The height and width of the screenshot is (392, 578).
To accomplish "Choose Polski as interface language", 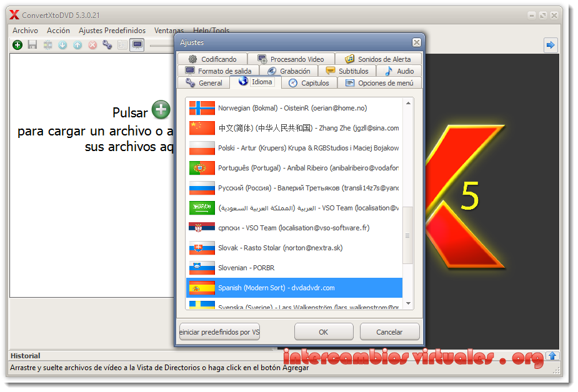I will click(275, 147).
